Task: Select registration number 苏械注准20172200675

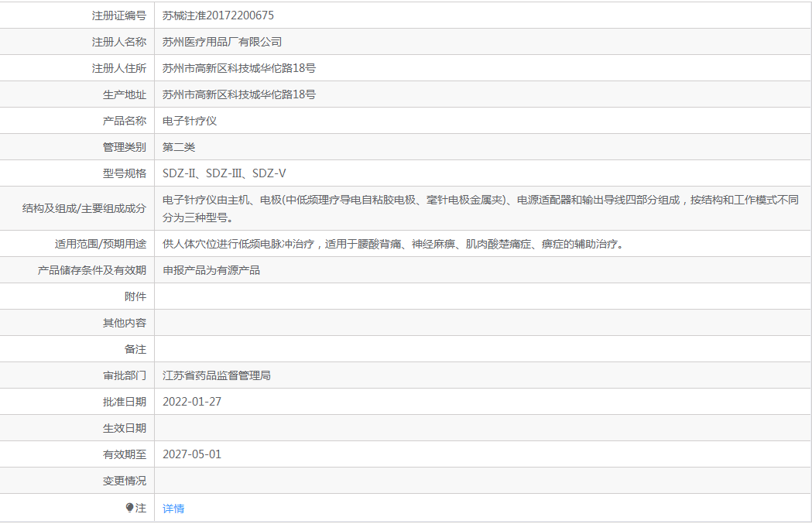Action: 218,15
